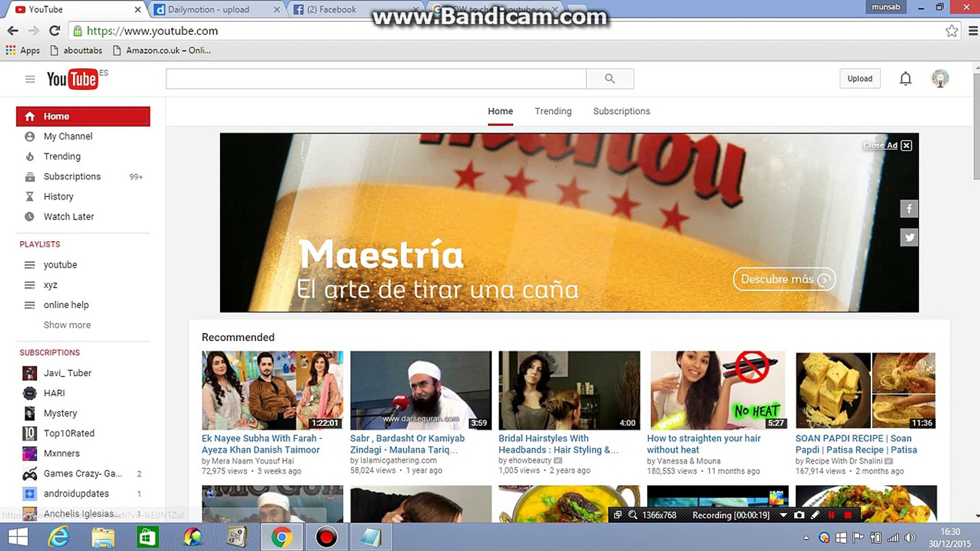The width and height of the screenshot is (980, 551).
Task: Open the SOAN PAPDI RECIPE video thumbnail
Action: 866,390
